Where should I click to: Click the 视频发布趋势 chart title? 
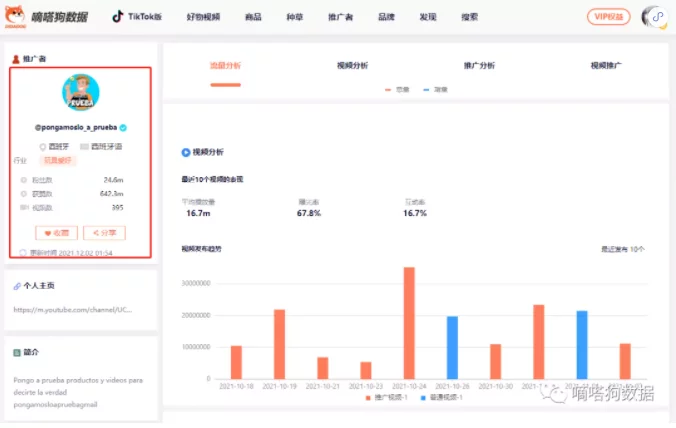point(201,249)
